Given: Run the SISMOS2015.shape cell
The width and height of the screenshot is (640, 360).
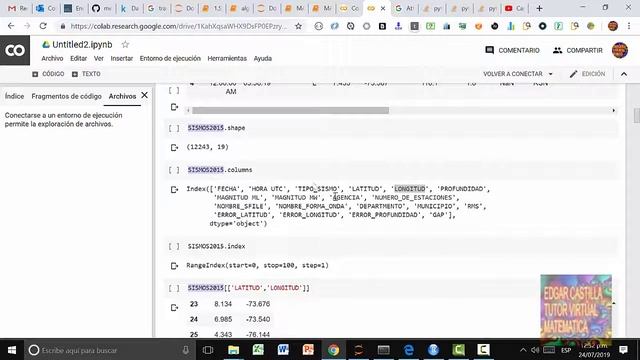Looking at the screenshot, I should (x=174, y=128).
